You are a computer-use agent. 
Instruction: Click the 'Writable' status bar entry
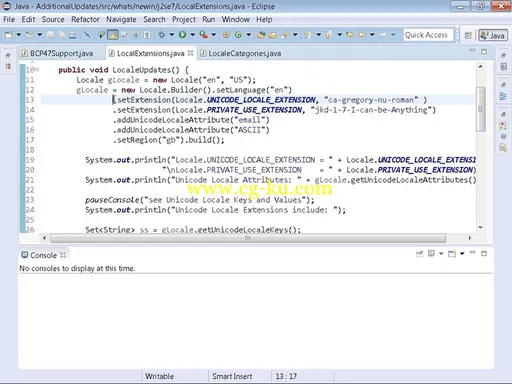point(159,376)
